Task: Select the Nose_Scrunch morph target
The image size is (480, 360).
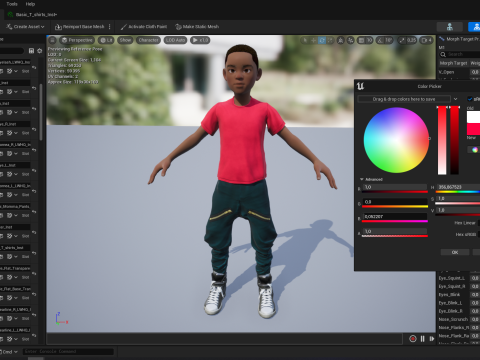Action: tap(453, 319)
